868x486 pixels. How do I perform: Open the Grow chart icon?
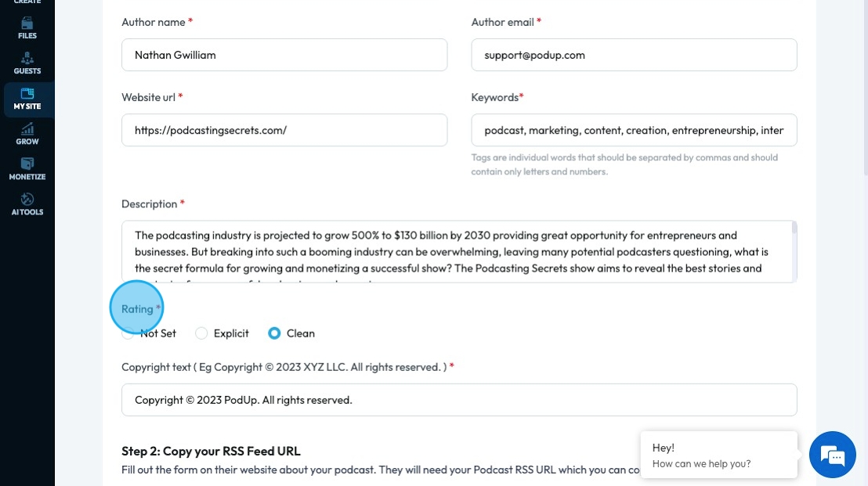[27, 129]
